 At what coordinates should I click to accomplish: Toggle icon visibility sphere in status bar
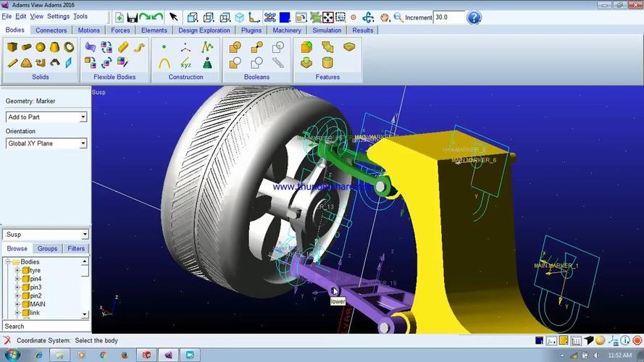[x=601, y=340]
